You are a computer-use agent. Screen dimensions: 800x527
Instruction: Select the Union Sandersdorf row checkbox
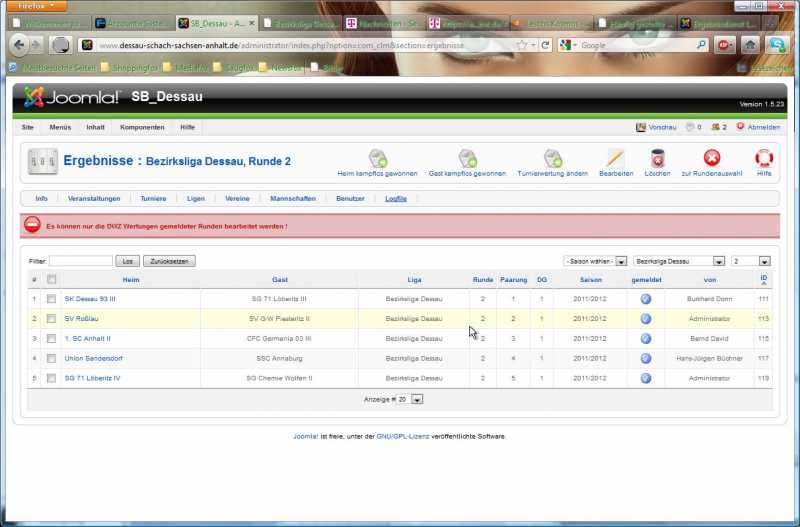tap(51, 357)
